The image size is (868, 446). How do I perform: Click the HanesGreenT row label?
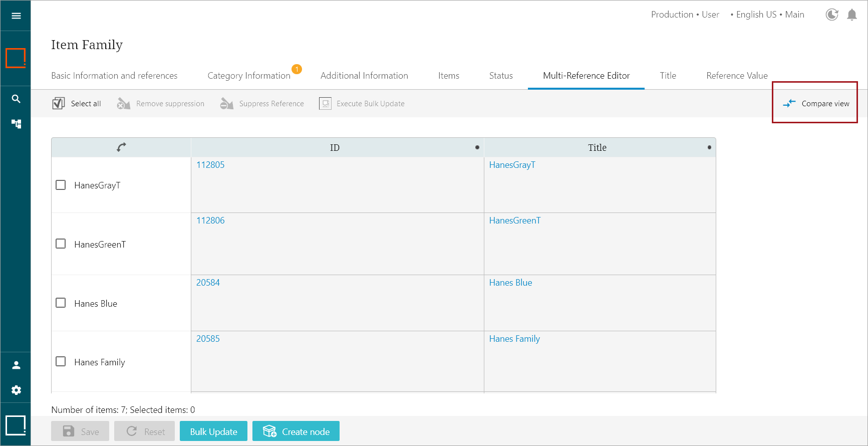pos(100,245)
